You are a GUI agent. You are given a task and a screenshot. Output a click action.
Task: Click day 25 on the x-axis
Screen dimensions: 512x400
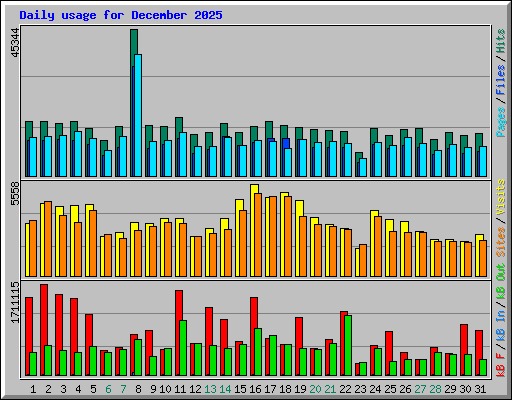390,389
